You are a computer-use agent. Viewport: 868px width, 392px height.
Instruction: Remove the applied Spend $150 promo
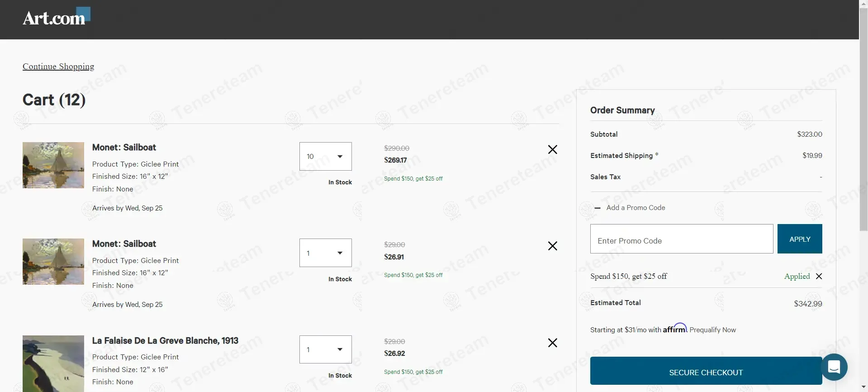click(x=819, y=276)
